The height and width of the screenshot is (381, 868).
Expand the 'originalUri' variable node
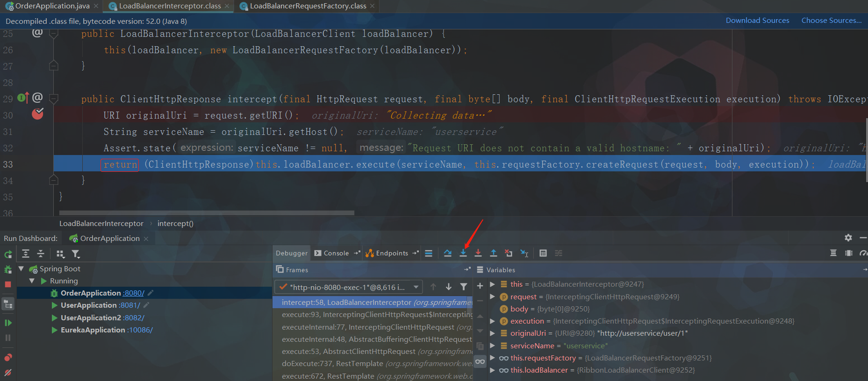pyautogui.click(x=492, y=333)
